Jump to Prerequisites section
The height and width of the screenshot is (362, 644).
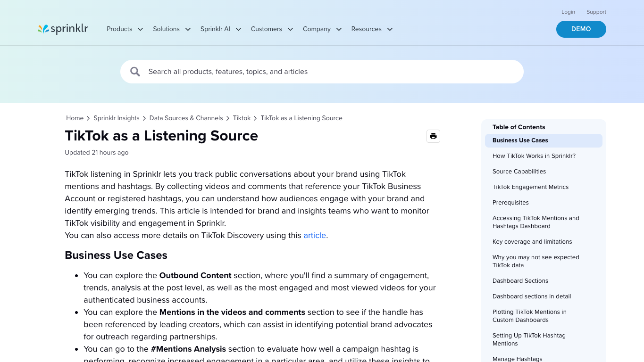[x=510, y=203]
